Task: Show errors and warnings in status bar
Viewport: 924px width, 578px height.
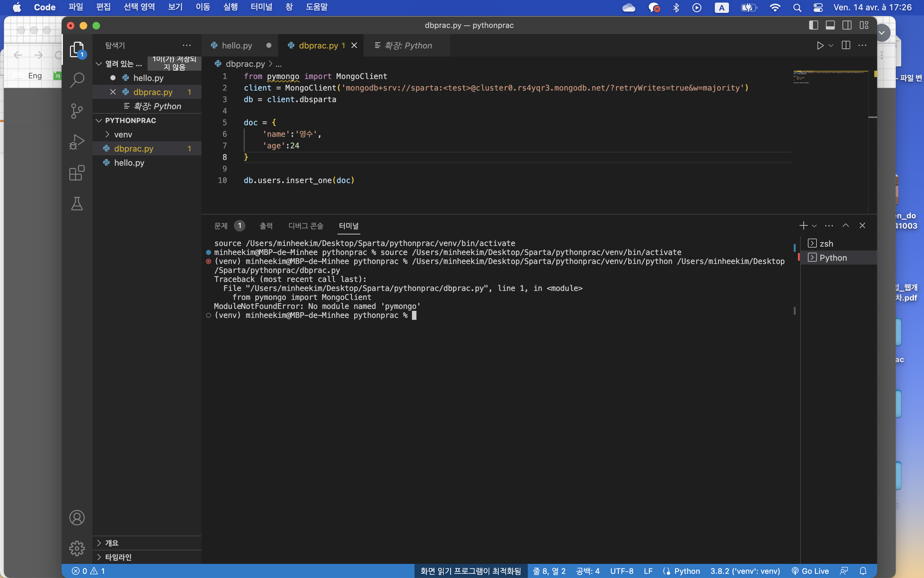Action: (x=88, y=571)
